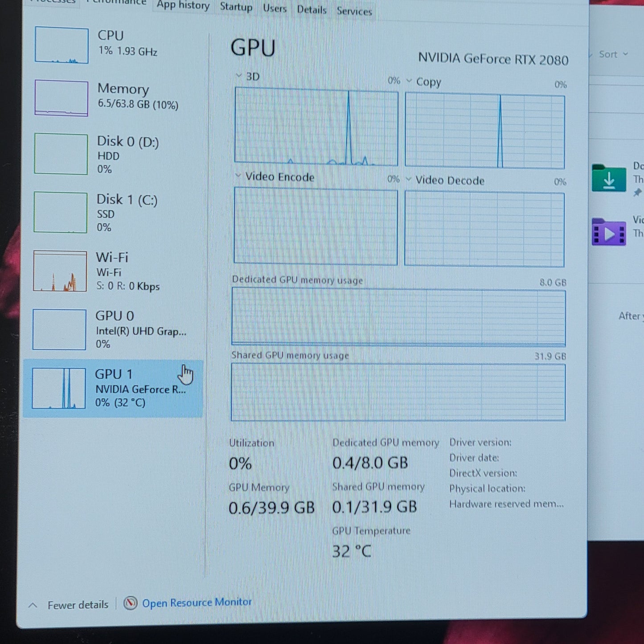Click the GPU 1 mini usage graph

(58, 388)
